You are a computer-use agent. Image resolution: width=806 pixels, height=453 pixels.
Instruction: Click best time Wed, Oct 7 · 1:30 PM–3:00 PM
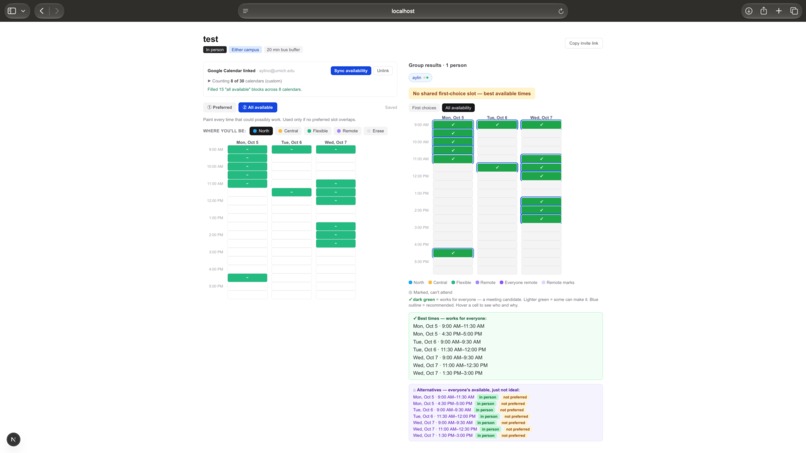pyautogui.click(x=447, y=373)
